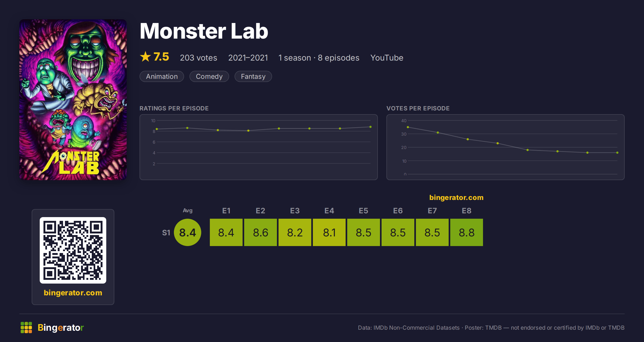Select the Comedy genre tag
Image resolution: width=644 pixels, height=342 pixels.
click(x=209, y=76)
